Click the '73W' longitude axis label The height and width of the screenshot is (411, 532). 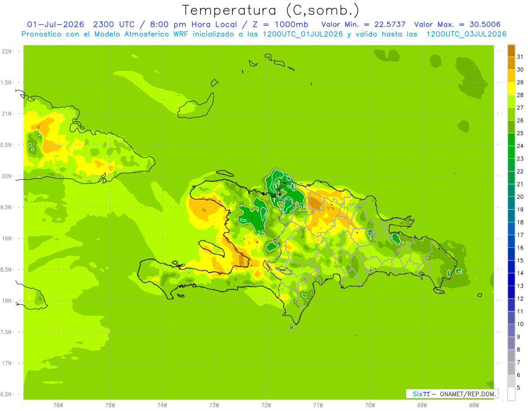[x=214, y=405]
